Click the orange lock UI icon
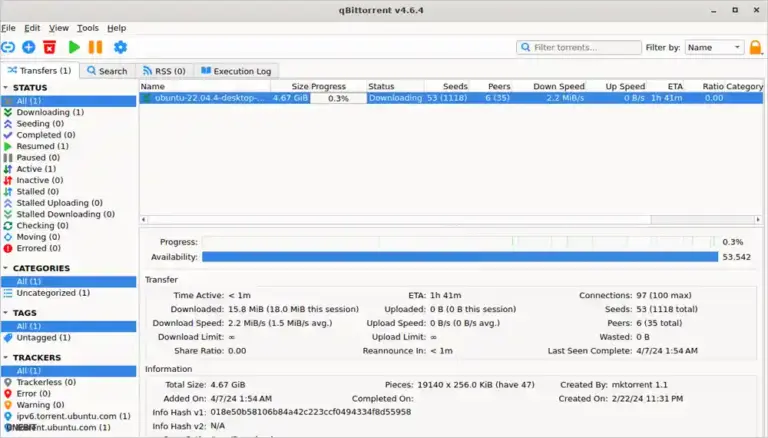768x438 pixels. (756, 48)
